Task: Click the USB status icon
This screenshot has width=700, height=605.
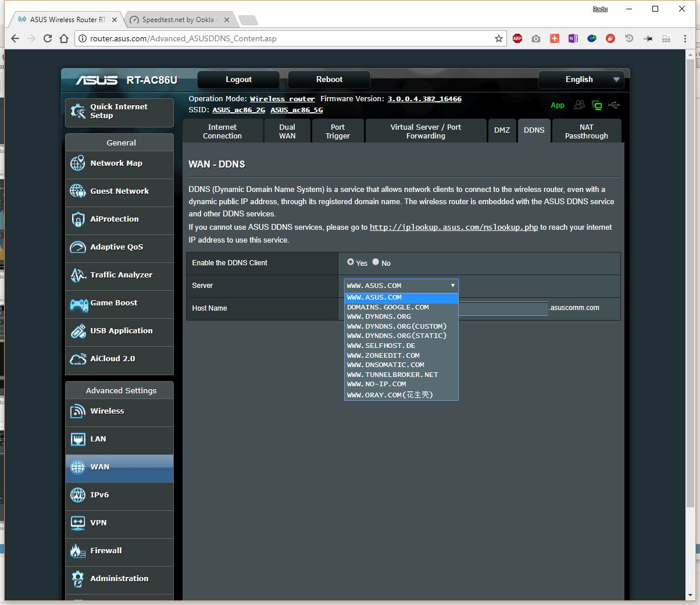Action: [x=614, y=105]
